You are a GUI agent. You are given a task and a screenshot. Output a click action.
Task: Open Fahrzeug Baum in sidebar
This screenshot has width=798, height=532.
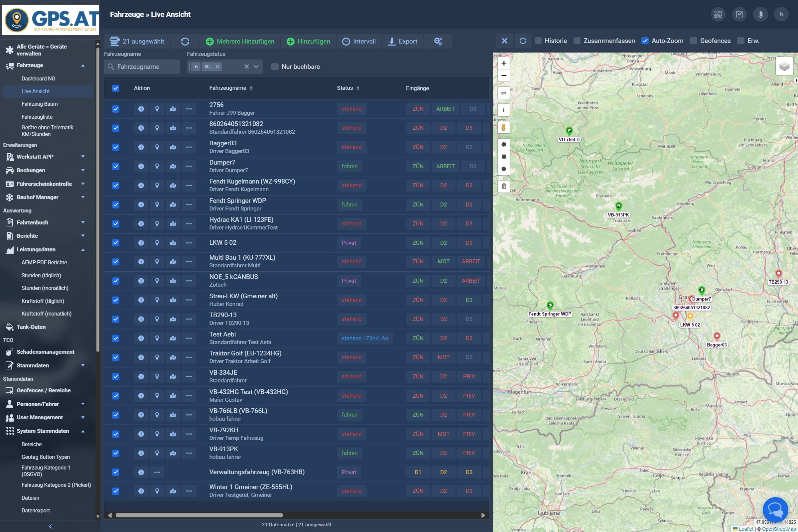coord(40,104)
